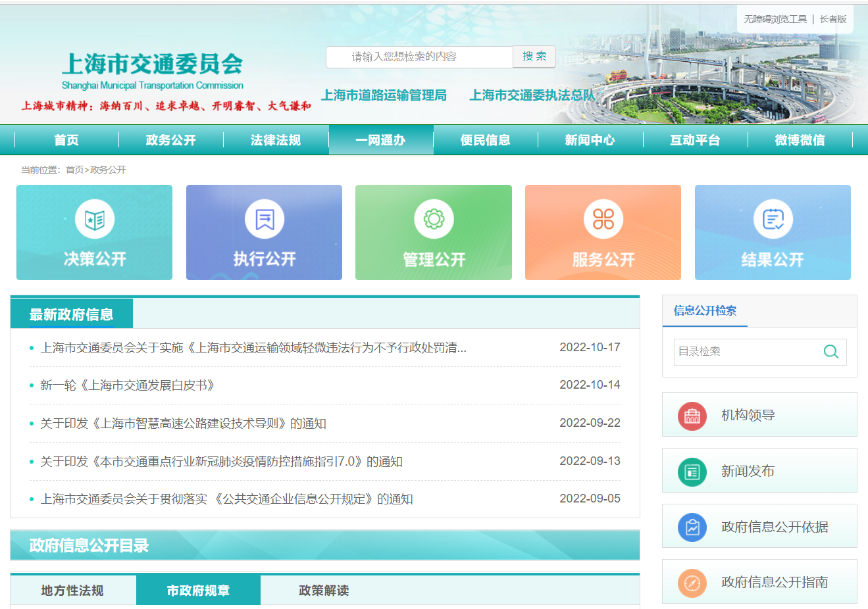Switch to the 地方性法规 tab

72,591
